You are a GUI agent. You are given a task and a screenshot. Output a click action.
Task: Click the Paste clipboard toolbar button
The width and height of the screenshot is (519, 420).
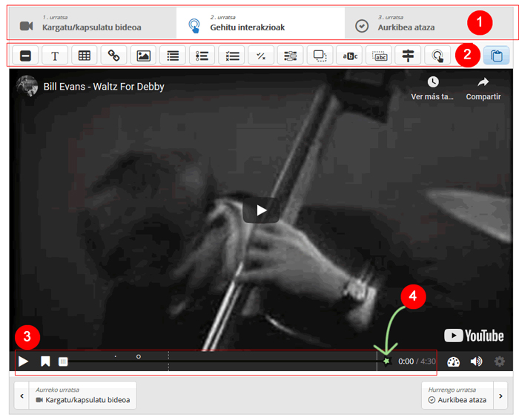[x=496, y=56]
